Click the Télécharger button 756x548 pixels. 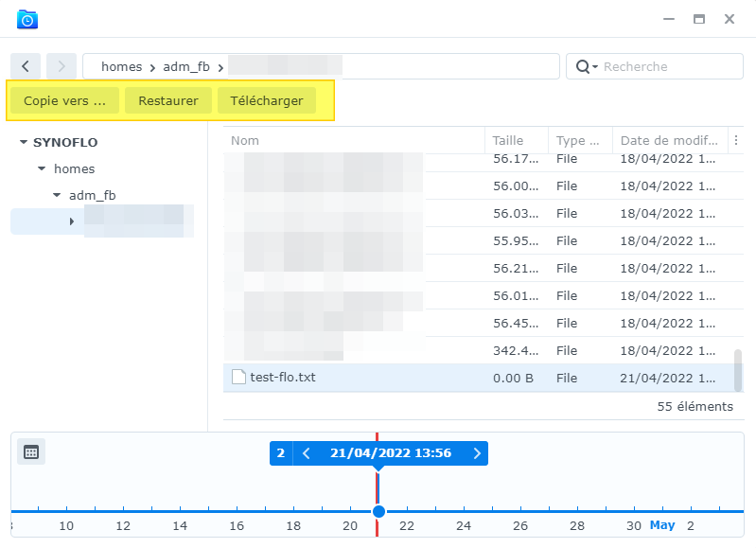click(x=267, y=100)
